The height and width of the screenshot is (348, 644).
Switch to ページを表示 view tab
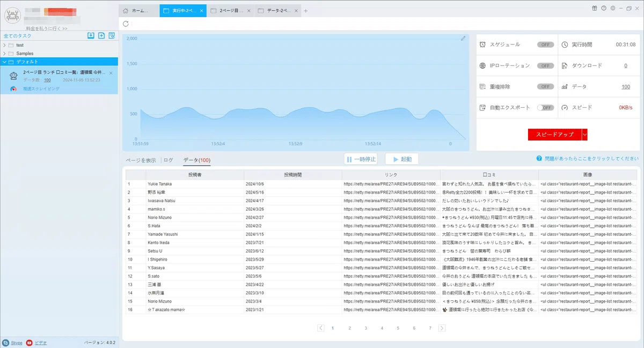coord(141,160)
